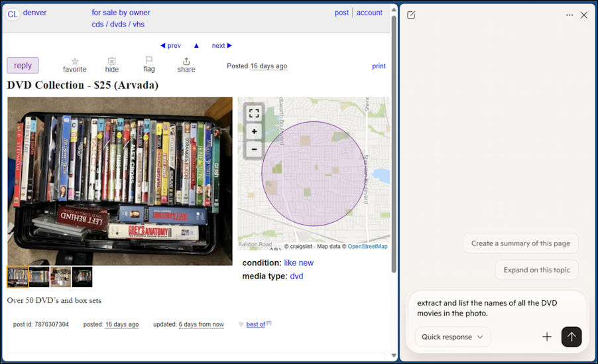Zoom out on the map
This screenshot has width=598, height=364.
[x=254, y=149]
